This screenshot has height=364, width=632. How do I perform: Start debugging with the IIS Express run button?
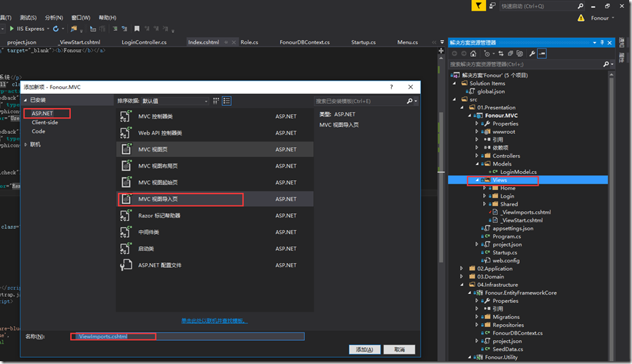coord(27,29)
